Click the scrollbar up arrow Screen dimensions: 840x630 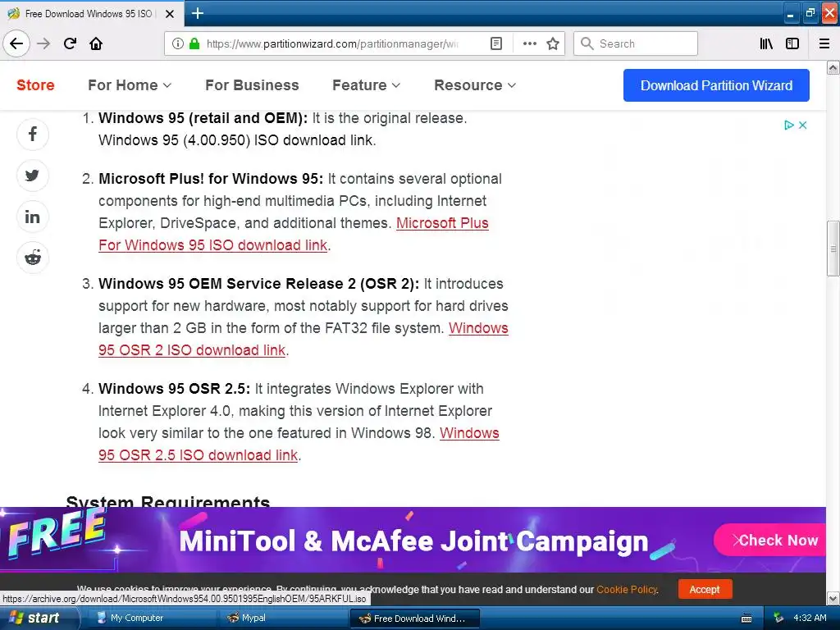(x=833, y=67)
